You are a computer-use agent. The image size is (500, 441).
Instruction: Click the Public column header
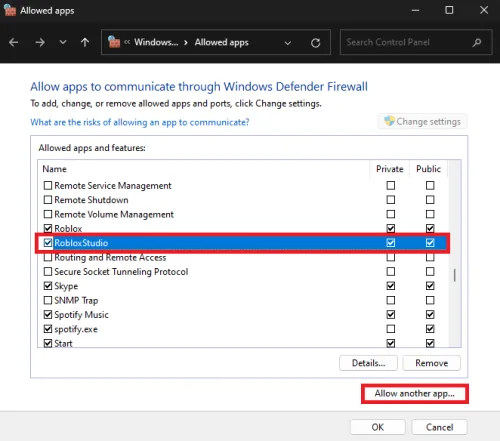tap(428, 169)
